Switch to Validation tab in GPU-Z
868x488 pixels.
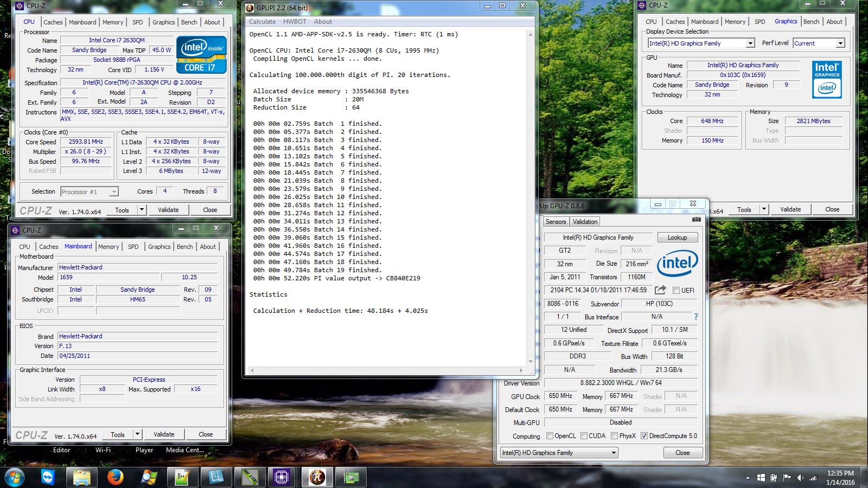tap(585, 222)
